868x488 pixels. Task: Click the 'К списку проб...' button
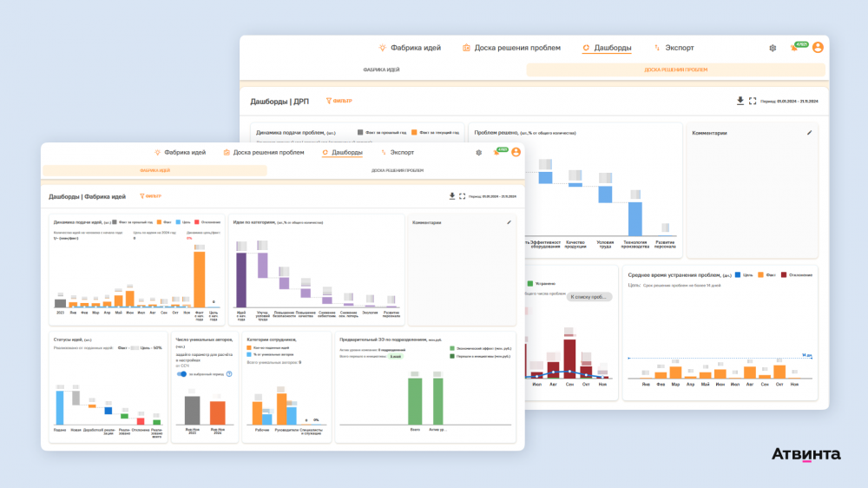click(589, 297)
